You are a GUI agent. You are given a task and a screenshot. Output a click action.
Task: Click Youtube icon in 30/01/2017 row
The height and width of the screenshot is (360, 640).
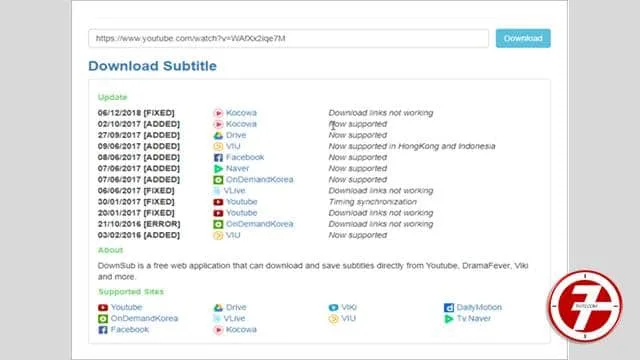218,202
